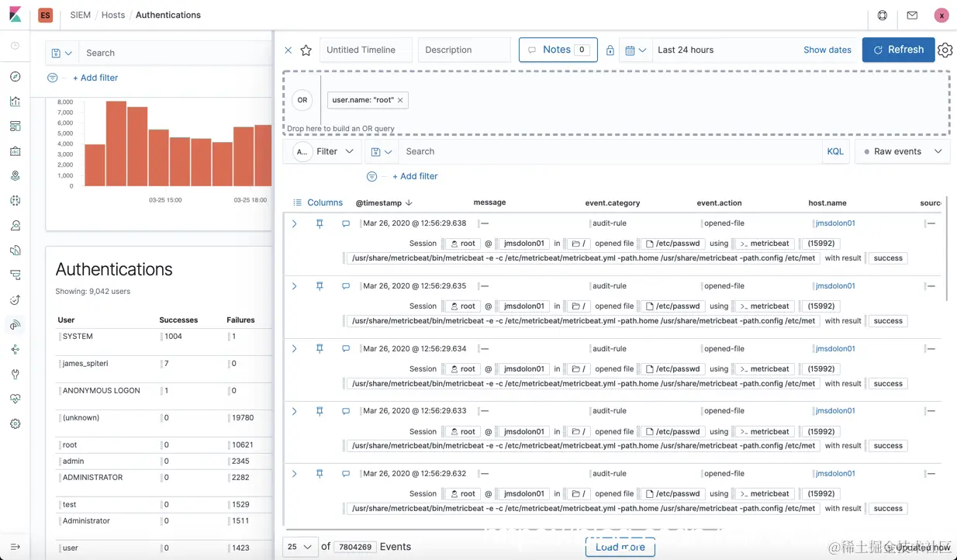
Task: Expand the 12:56:29.633 event row
Action: pos(295,411)
